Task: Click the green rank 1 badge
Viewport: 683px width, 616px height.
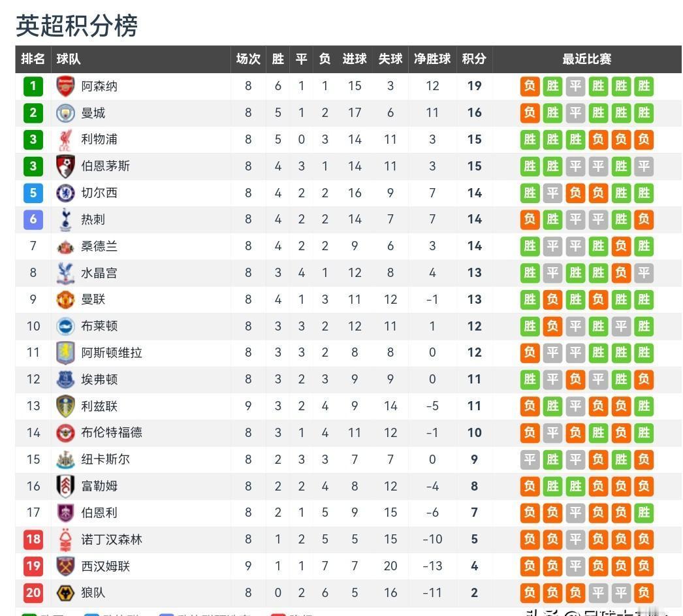Action: (x=33, y=86)
